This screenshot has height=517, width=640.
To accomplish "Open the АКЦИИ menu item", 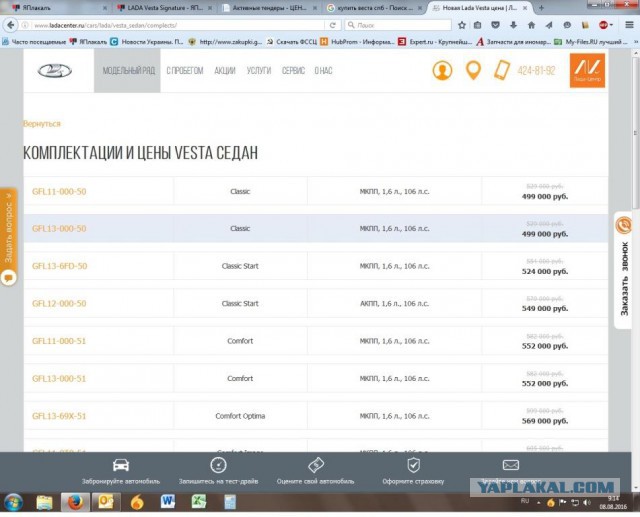I will coord(225,71).
